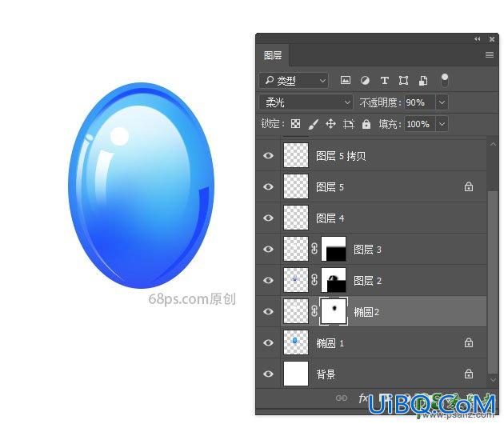
Task: Lock position move icon
Action: point(330,124)
